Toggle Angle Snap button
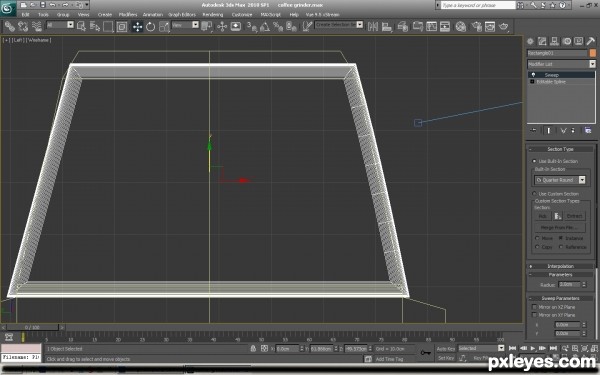Image resolution: width=600 pixels, height=375 pixels. tap(265, 26)
